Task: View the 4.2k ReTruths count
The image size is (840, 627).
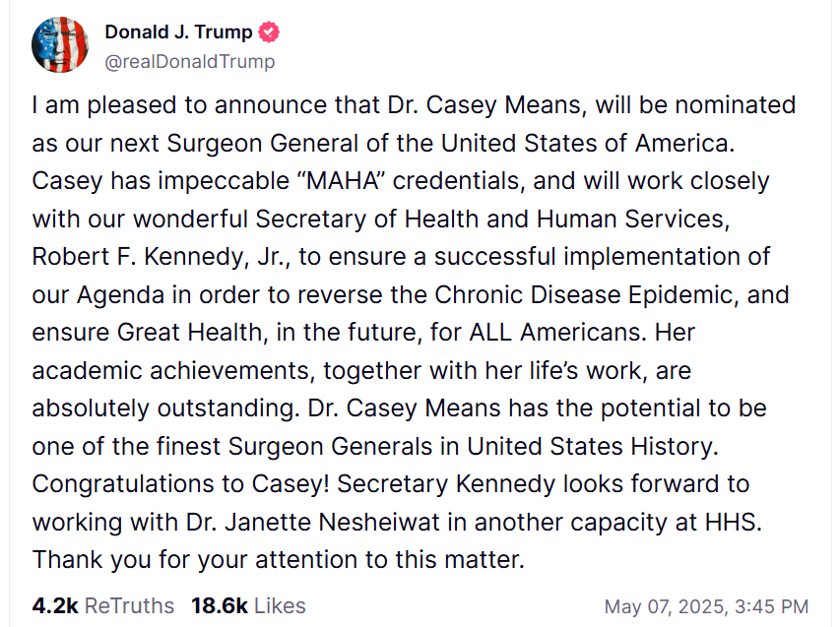Action: (102, 606)
